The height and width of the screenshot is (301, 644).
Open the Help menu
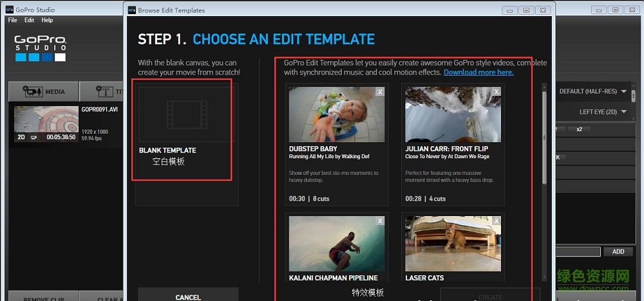pyautogui.click(x=47, y=21)
